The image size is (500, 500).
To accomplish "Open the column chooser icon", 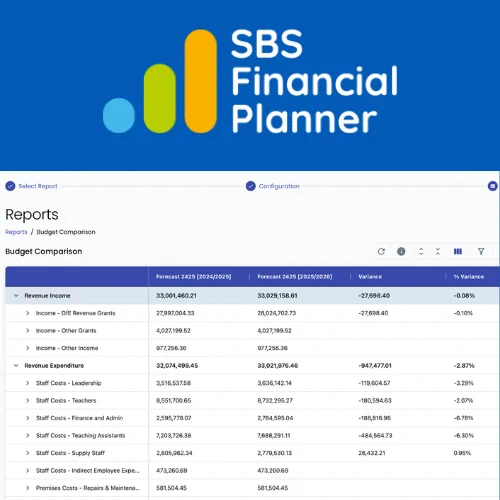I will click(458, 252).
